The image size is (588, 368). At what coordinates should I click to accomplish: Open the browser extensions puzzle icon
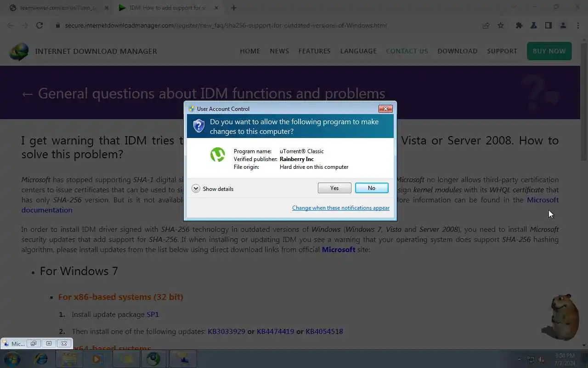(x=519, y=25)
